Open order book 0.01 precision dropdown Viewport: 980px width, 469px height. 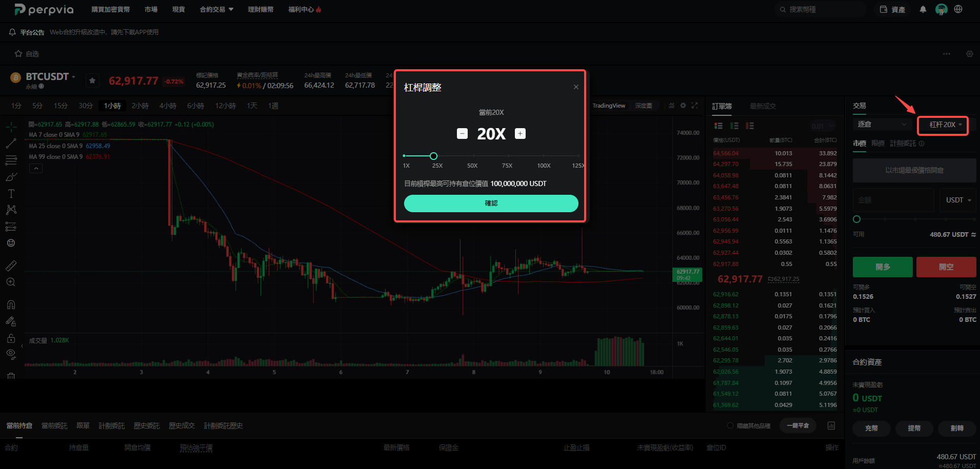pos(823,126)
